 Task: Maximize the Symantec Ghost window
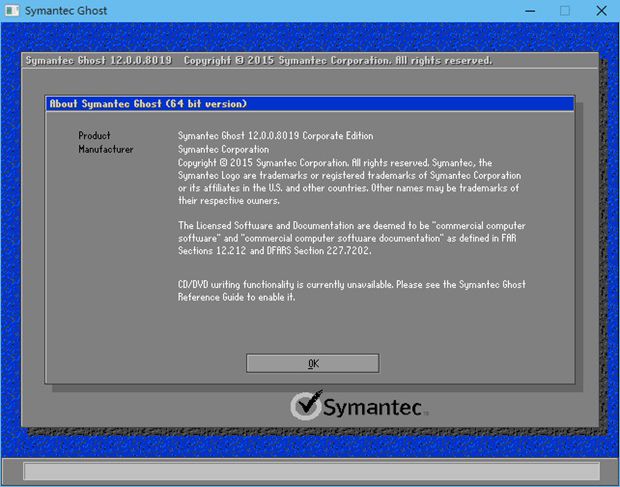coord(565,11)
